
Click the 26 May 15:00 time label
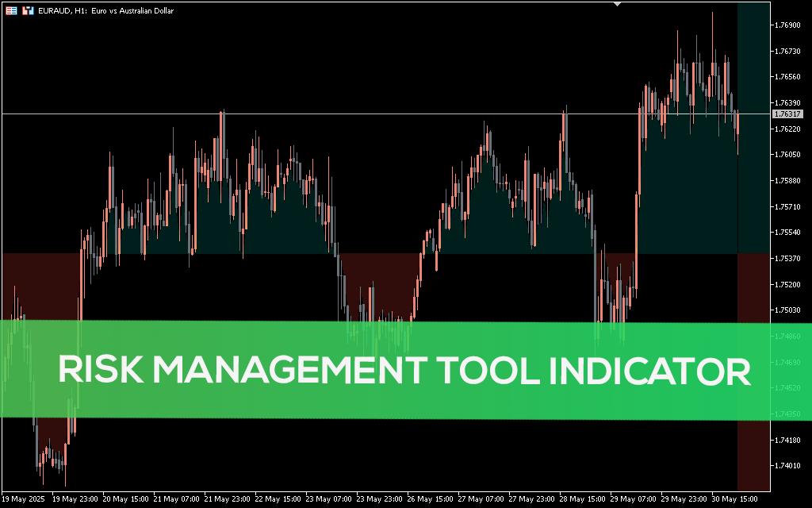point(431,500)
